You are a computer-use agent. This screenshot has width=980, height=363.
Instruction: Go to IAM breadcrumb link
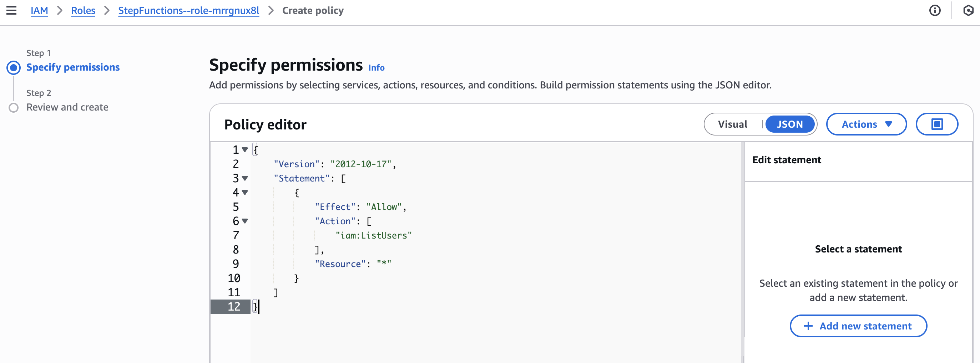click(x=39, y=11)
